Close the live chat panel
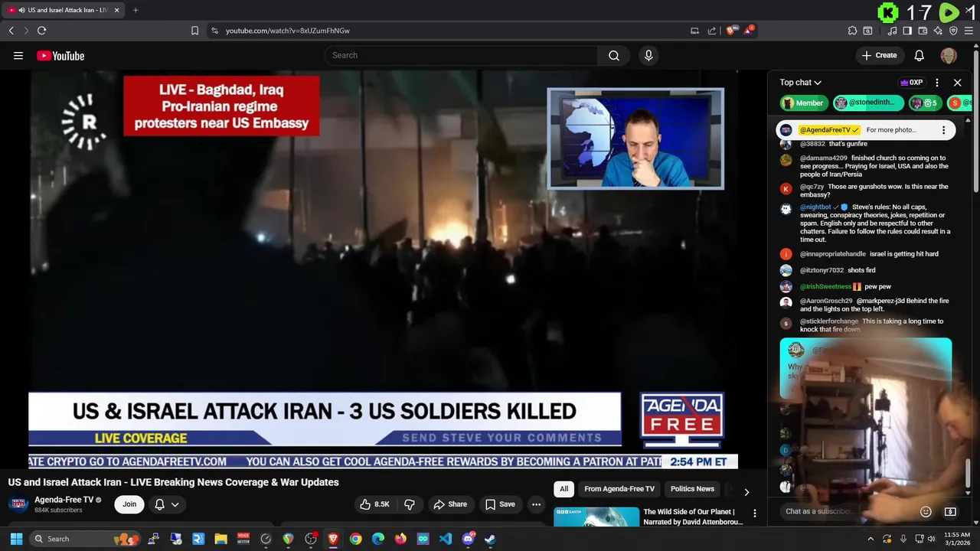Viewport: 980px width, 551px height. tap(957, 83)
